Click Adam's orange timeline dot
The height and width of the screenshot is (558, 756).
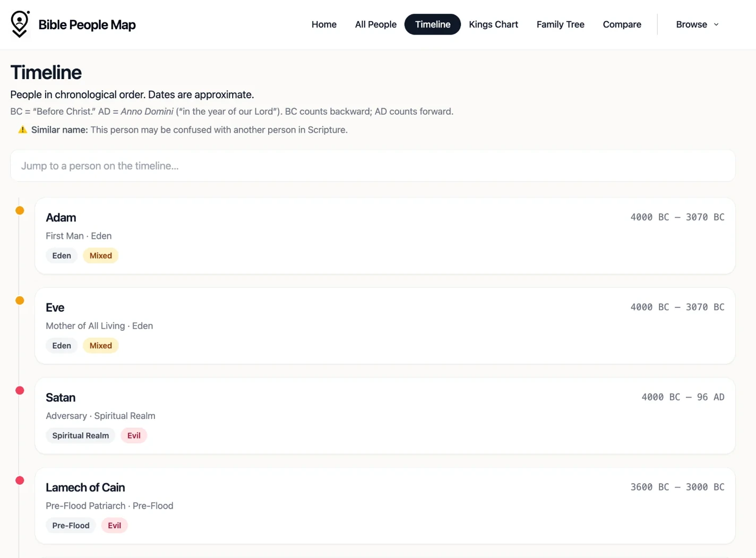20,210
